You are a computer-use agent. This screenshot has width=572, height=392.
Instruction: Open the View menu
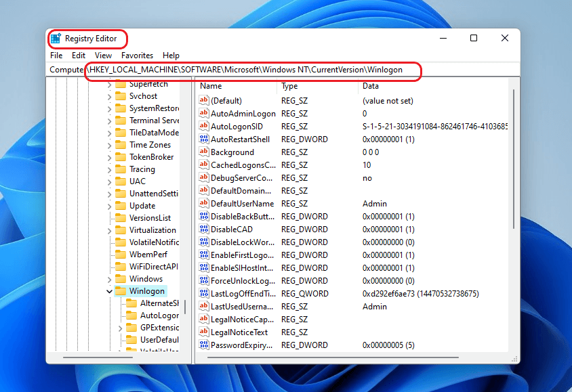pos(103,55)
